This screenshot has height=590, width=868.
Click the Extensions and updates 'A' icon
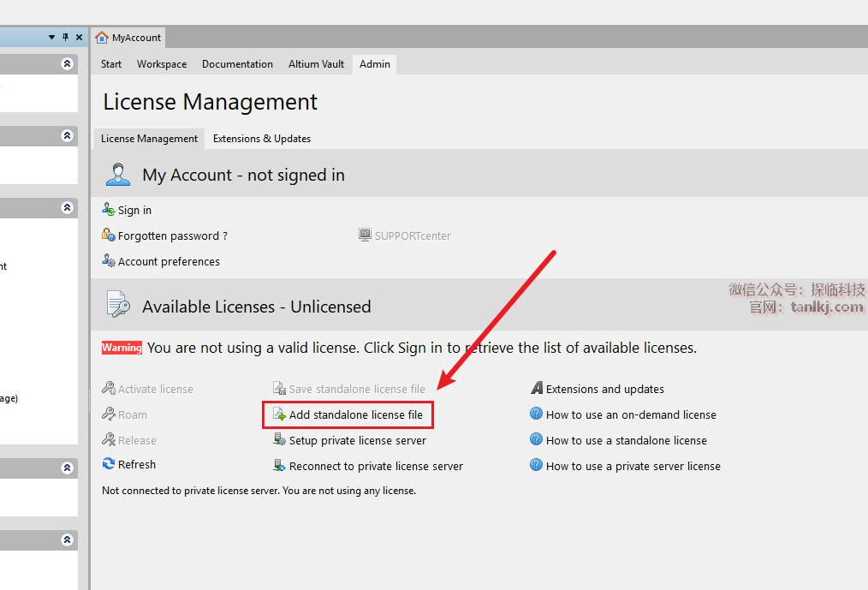coord(537,388)
